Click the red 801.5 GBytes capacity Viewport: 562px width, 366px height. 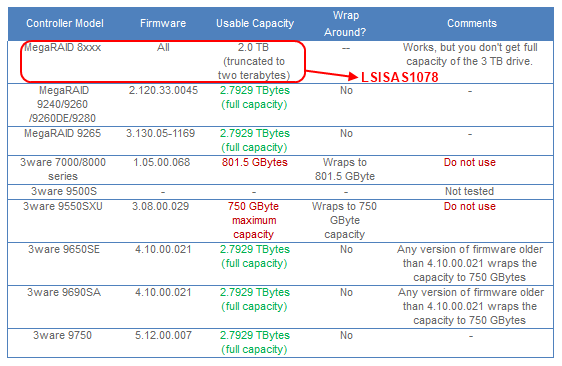tap(254, 162)
